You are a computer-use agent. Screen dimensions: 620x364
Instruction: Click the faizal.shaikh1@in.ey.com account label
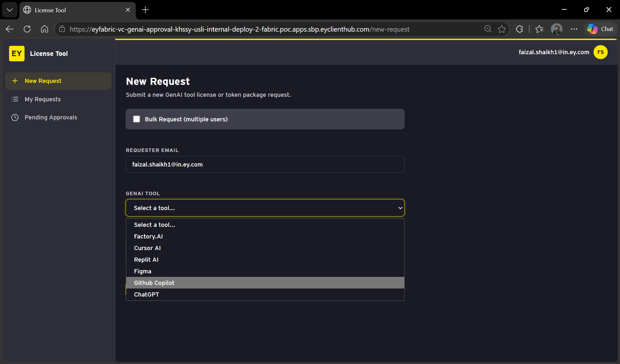(554, 52)
